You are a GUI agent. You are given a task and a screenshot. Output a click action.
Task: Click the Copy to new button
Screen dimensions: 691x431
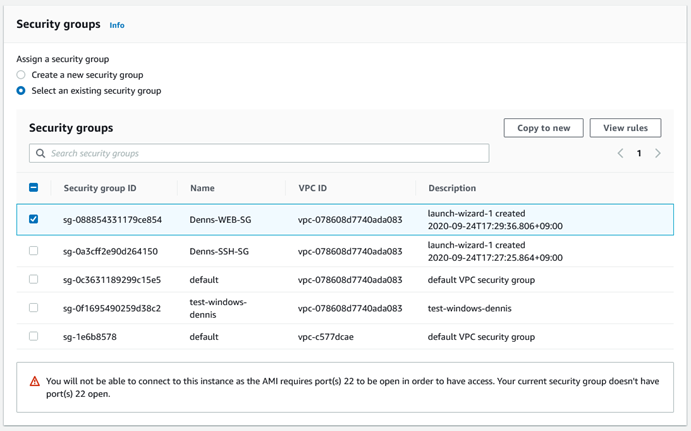(x=543, y=128)
